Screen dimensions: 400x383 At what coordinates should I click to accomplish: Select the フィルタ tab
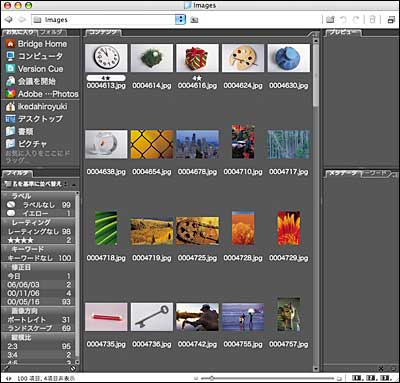tap(17, 173)
